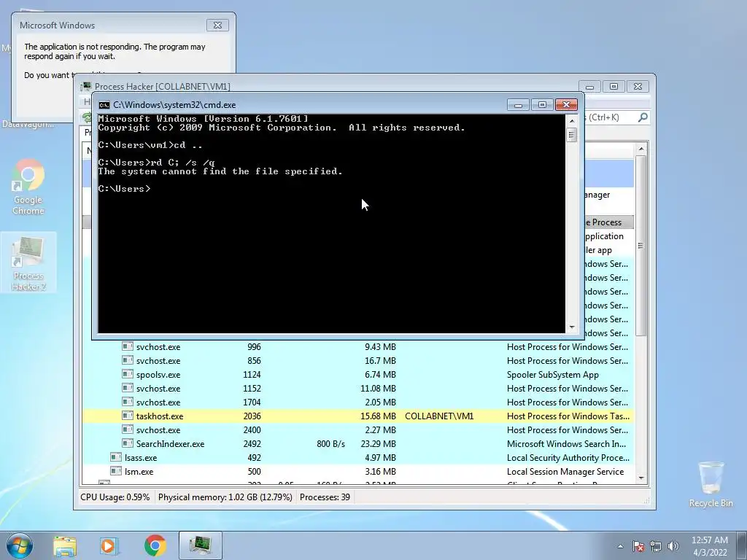The image size is (747, 560).
Task: Maximize the Process Hacker window
Action: pos(614,86)
